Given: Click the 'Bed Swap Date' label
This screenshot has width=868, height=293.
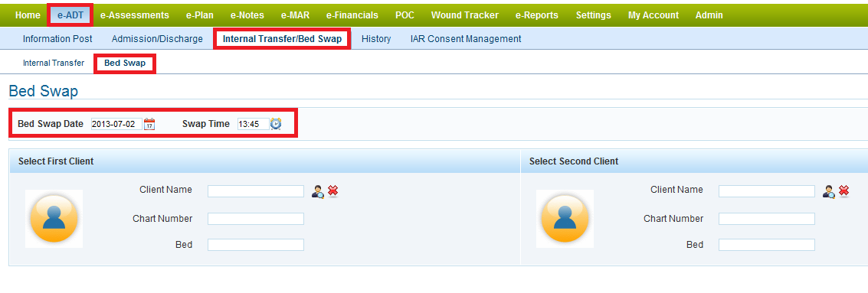Looking at the screenshot, I should [51, 124].
